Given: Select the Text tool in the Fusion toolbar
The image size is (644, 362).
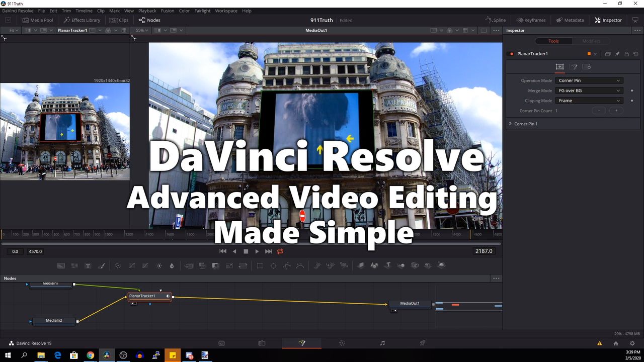Looking at the screenshot, I should click(88, 265).
